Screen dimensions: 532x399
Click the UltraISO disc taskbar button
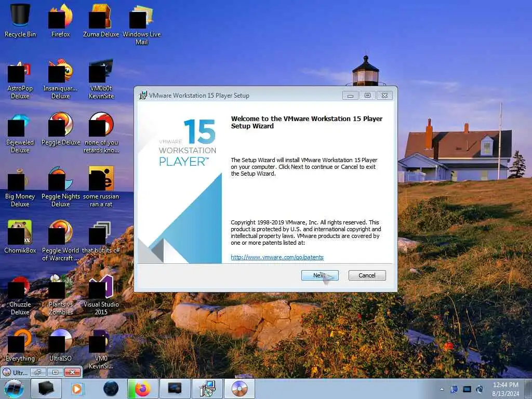(x=240, y=389)
